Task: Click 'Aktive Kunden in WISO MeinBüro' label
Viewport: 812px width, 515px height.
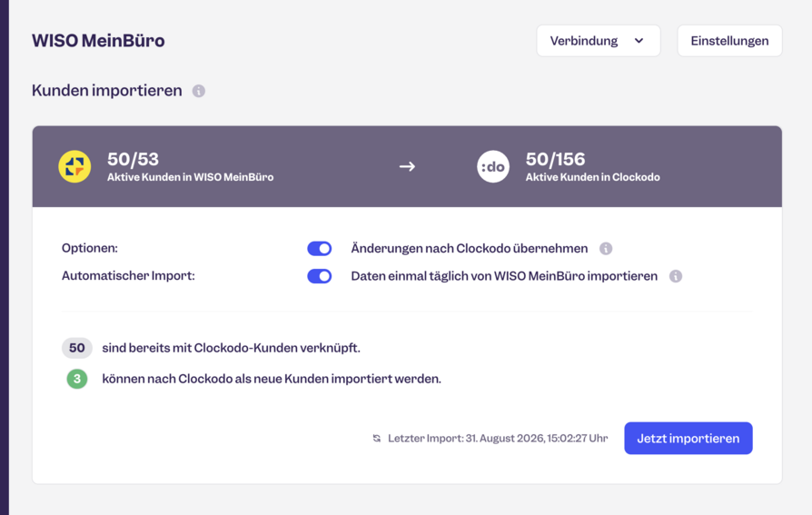Action: point(190,177)
